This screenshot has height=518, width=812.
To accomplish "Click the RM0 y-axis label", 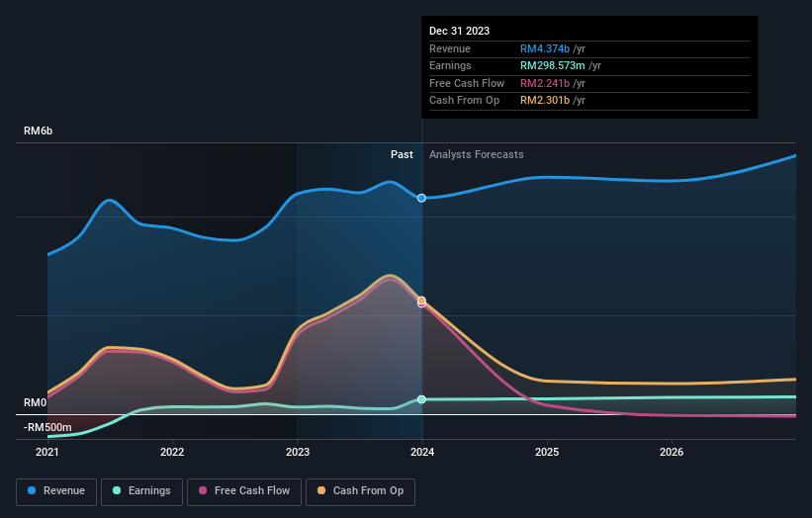I will pyautogui.click(x=36, y=402).
